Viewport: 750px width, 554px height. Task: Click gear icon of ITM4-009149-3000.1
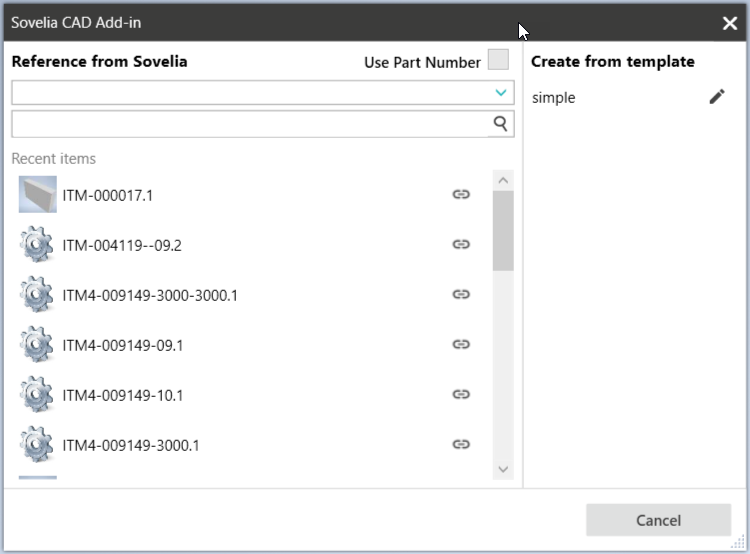point(37,444)
